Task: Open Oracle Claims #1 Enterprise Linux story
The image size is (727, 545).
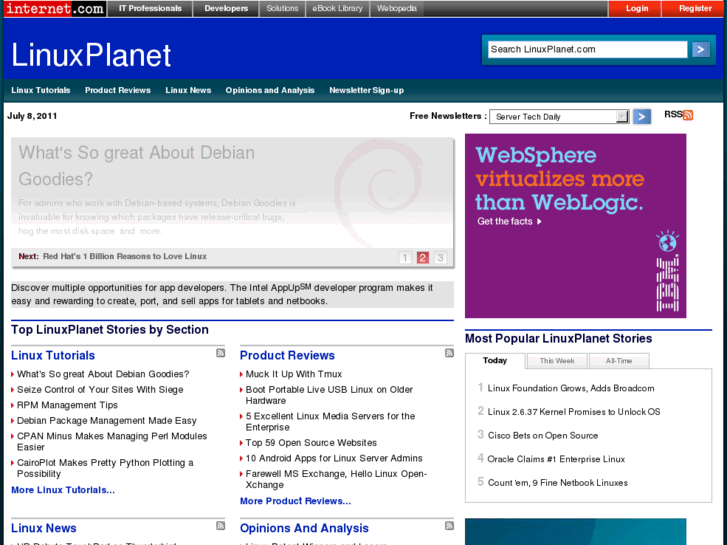Action: (x=556, y=459)
